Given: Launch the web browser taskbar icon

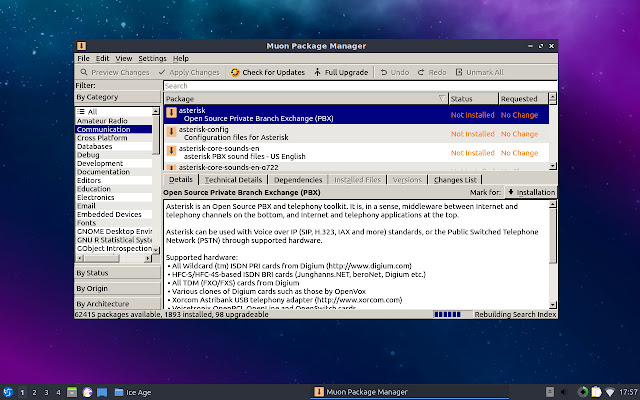Looking at the screenshot, I should click(87, 392).
